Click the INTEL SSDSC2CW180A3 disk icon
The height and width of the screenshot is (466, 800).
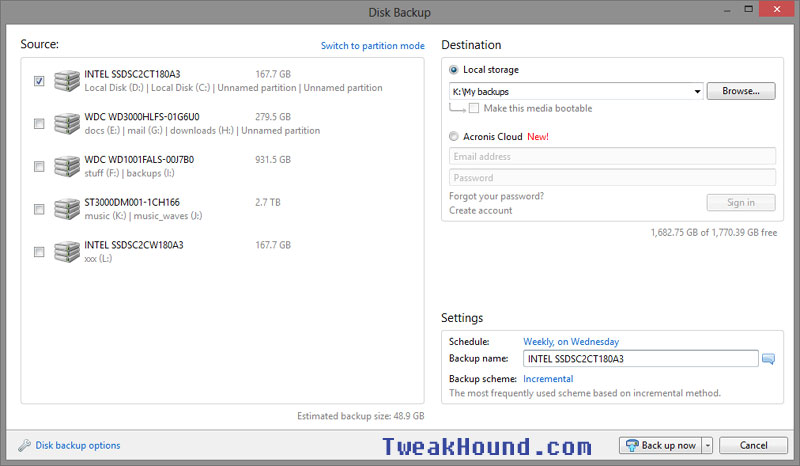click(67, 252)
